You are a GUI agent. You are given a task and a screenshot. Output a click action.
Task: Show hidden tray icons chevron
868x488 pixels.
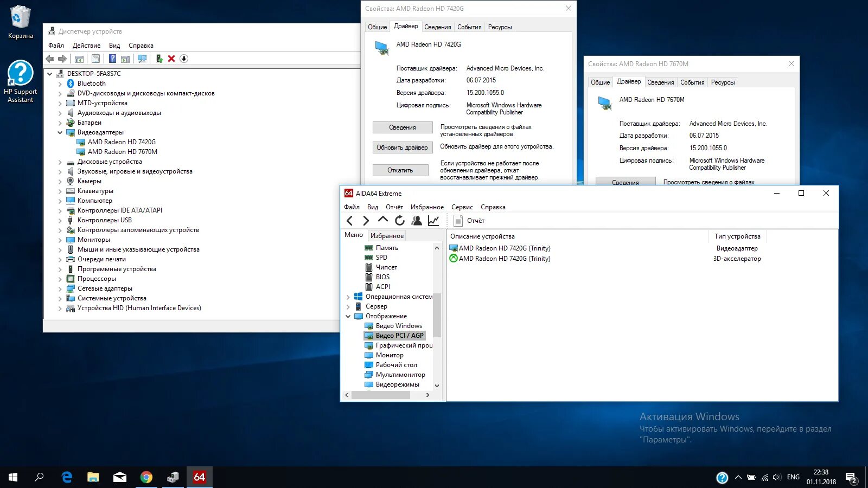click(738, 477)
